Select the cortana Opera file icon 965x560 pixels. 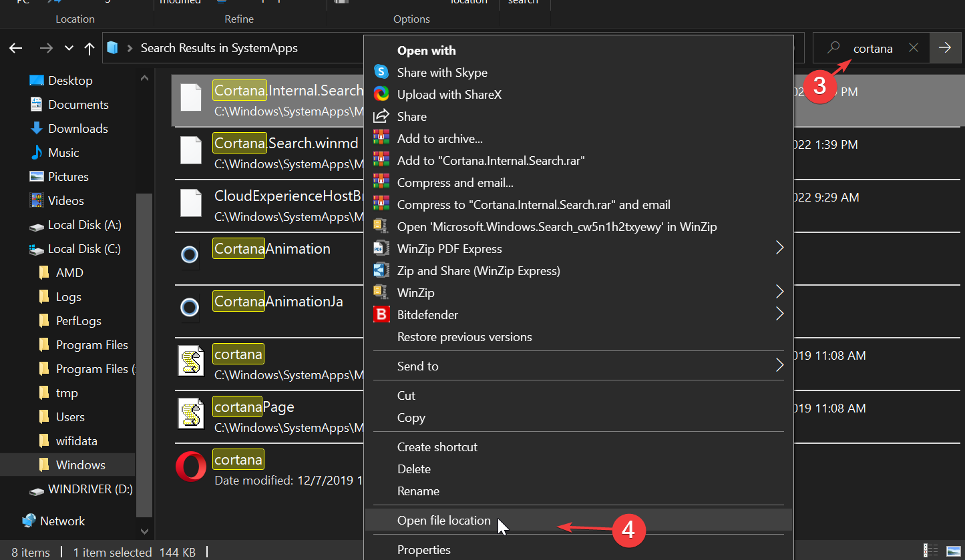coord(191,467)
